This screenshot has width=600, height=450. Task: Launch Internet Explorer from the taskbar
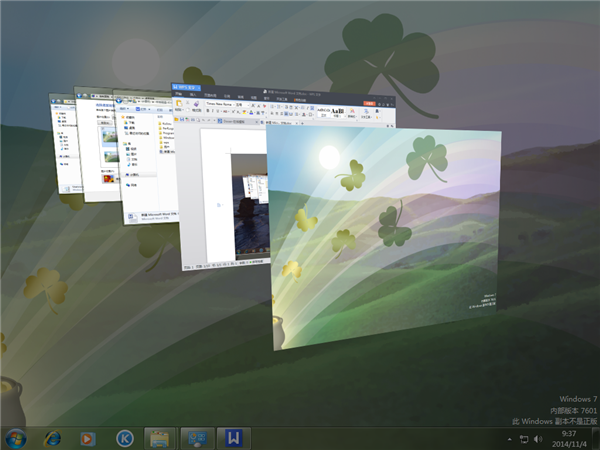pyautogui.click(x=52, y=438)
